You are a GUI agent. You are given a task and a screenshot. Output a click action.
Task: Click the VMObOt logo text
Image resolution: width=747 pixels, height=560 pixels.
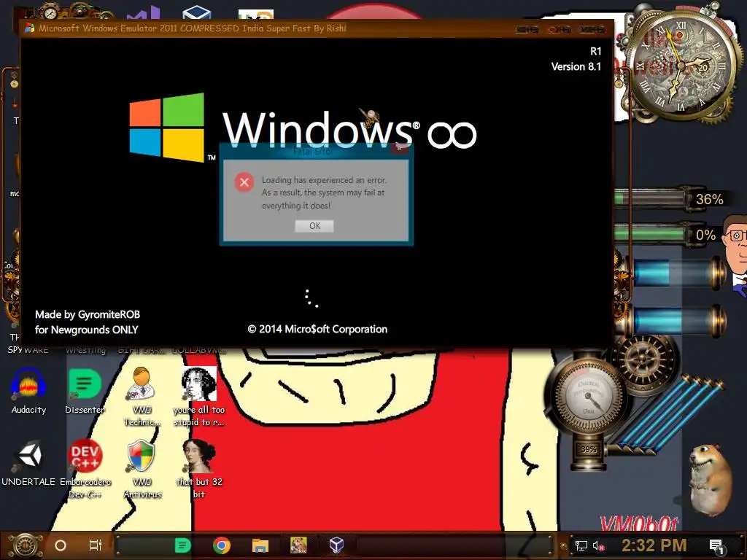tap(638, 524)
